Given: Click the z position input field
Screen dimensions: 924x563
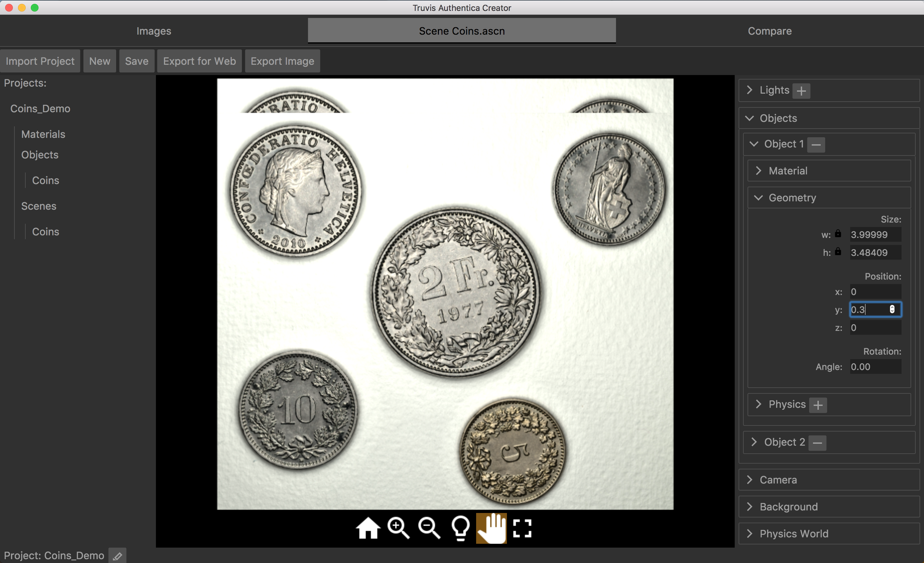Looking at the screenshot, I should point(875,328).
